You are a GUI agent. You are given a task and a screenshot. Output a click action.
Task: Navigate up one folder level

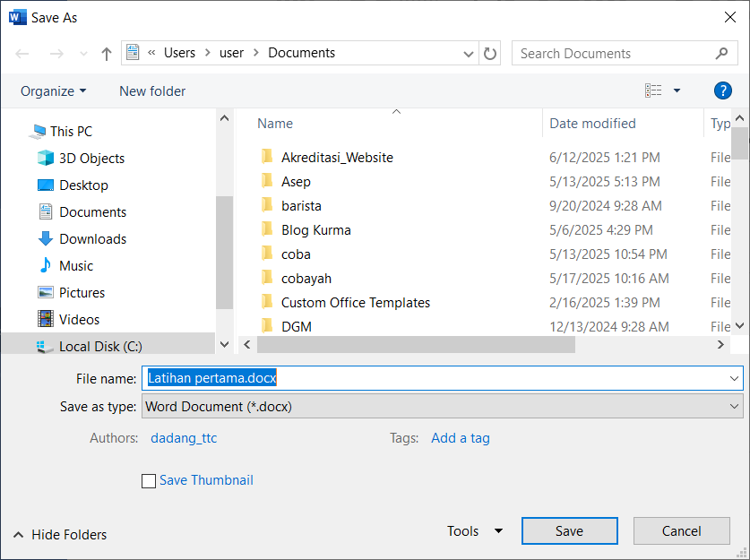coord(106,53)
